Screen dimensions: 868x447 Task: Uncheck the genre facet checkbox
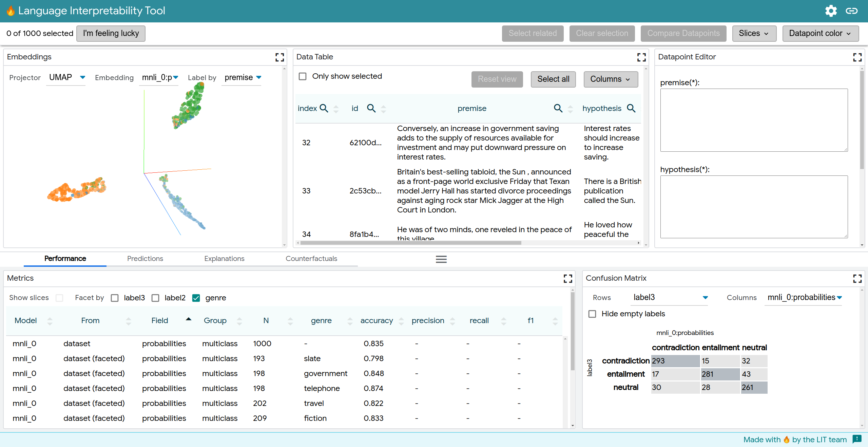click(x=196, y=298)
